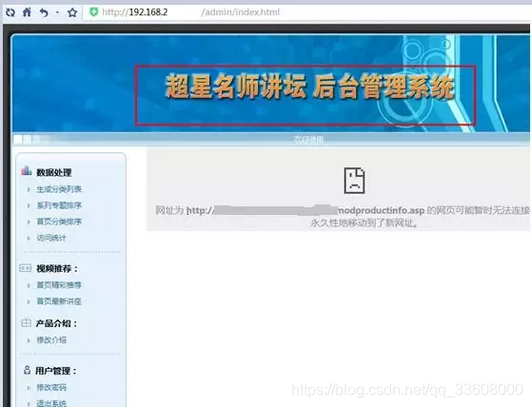Open the 访问统计 link
This screenshot has width=532, height=407.
click(x=51, y=238)
